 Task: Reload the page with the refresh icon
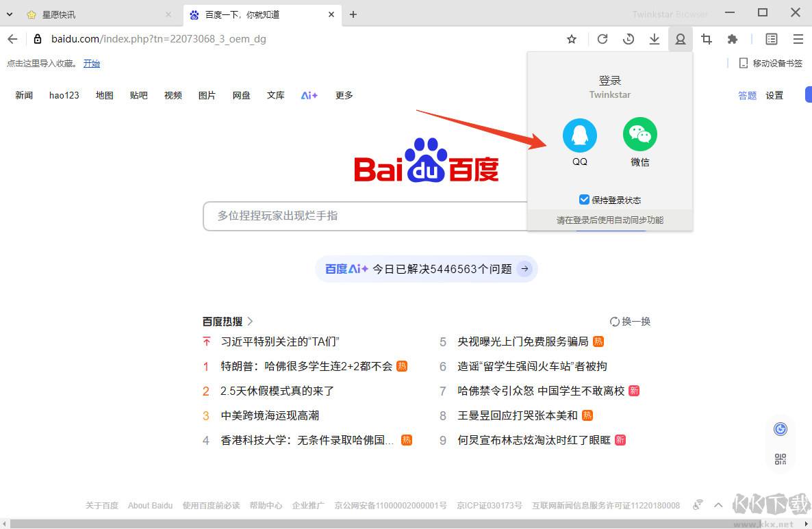point(602,39)
